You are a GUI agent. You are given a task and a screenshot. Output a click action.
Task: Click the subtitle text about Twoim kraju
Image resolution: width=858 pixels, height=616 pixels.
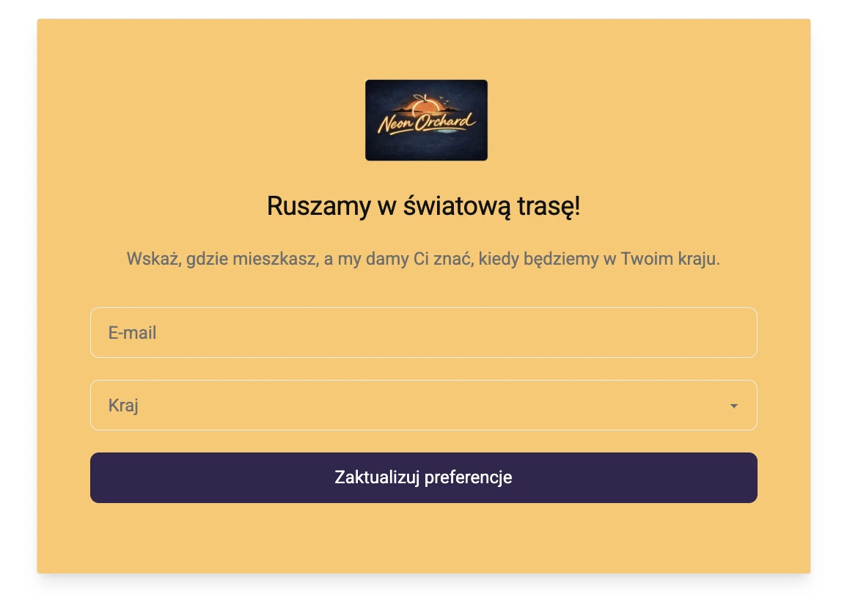pyautogui.click(x=424, y=258)
